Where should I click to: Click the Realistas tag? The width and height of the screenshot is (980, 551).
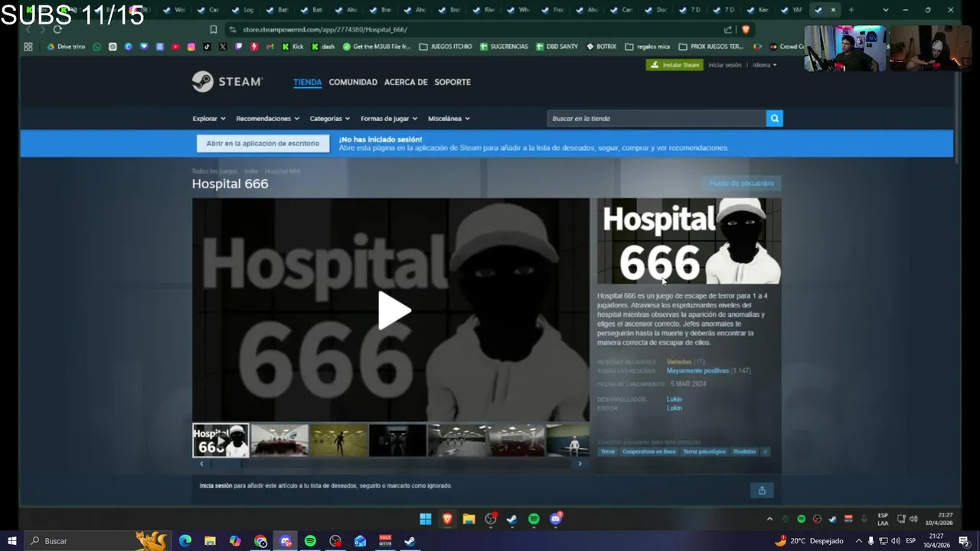click(x=744, y=452)
